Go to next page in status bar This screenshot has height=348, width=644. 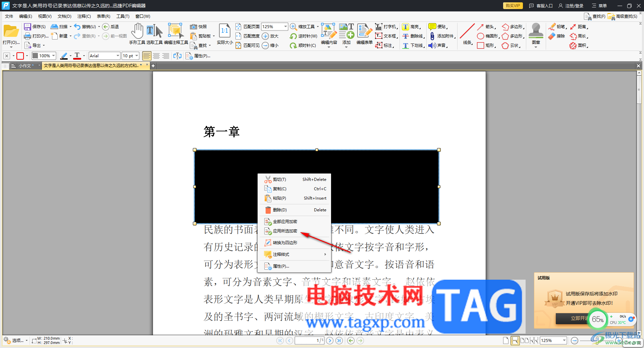330,341
